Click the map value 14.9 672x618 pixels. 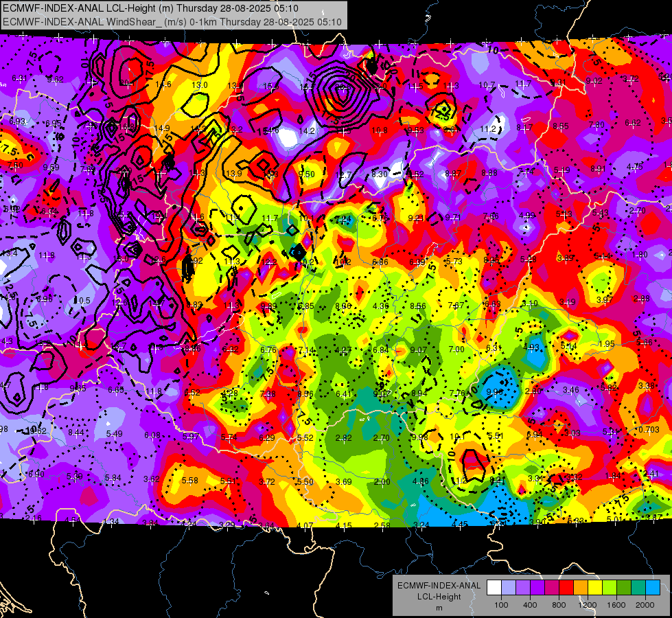pos(161,128)
